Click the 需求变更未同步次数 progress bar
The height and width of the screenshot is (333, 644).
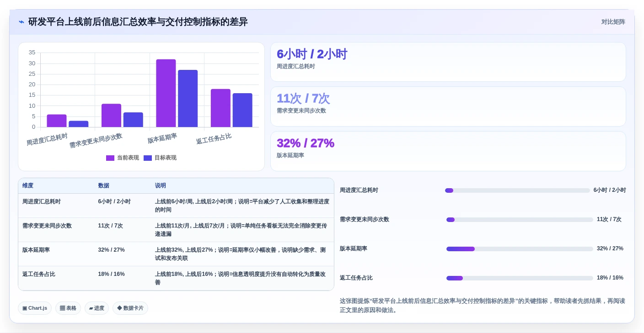pyautogui.click(x=520, y=220)
